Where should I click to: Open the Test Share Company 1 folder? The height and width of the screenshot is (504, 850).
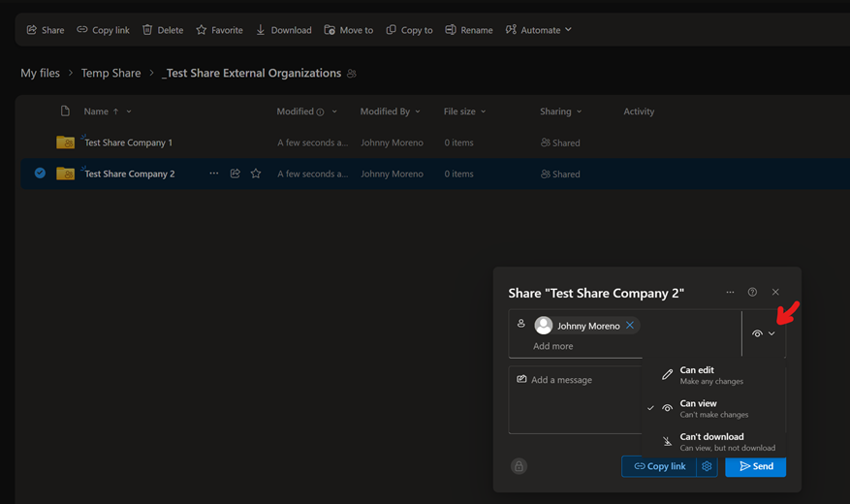pos(129,142)
